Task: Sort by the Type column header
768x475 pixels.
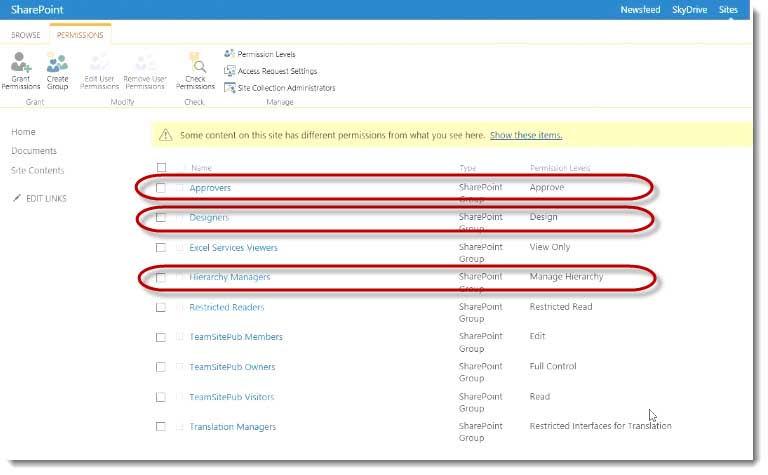Action: [x=468, y=168]
